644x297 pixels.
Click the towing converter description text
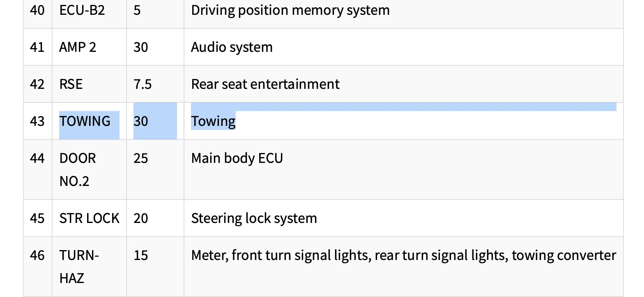564,255
